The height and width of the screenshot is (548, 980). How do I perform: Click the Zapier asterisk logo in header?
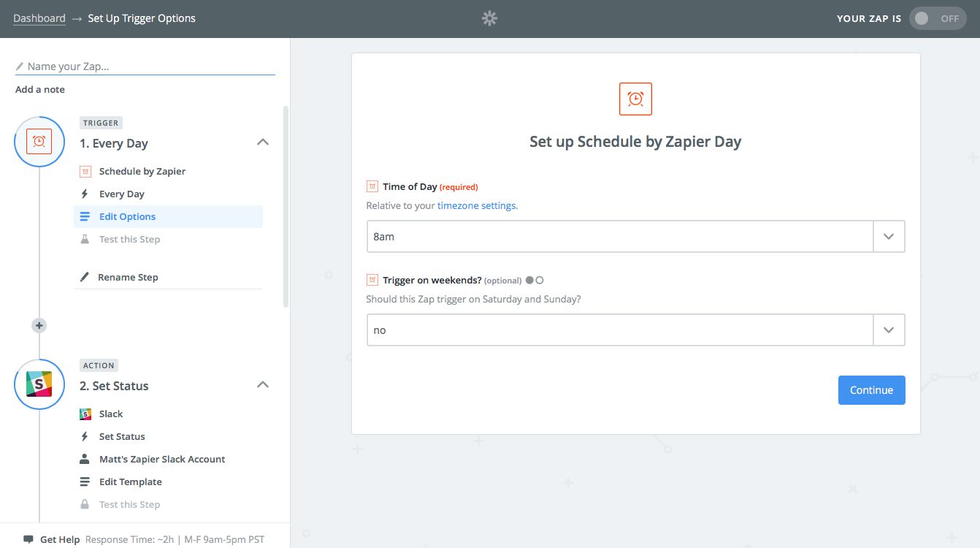[x=489, y=19]
